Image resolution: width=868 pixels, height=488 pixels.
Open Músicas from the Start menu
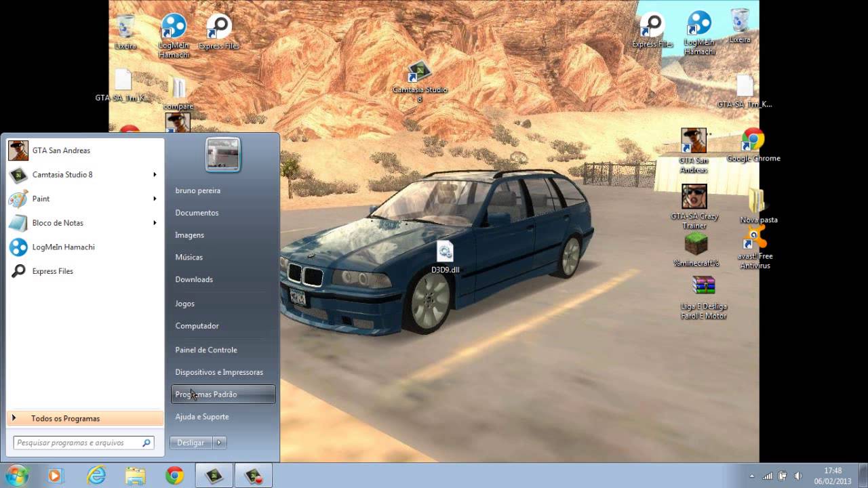pyautogui.click(x=223, y=258)
